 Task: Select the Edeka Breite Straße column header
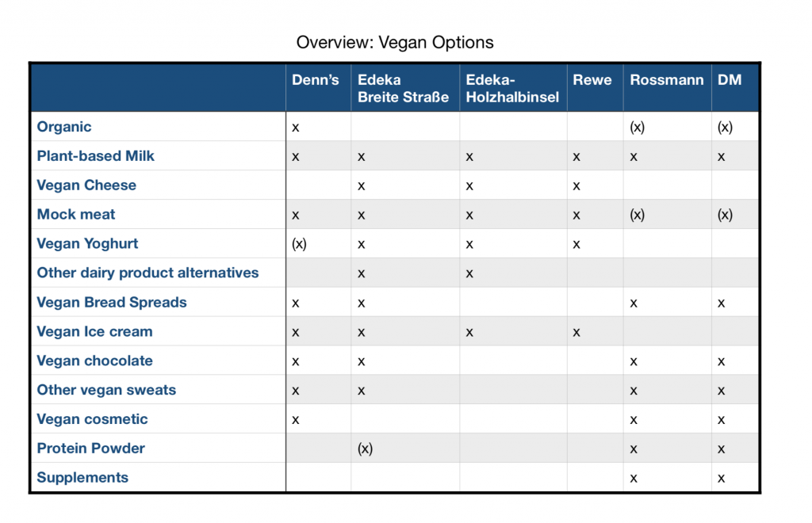(x=403, y=89)
